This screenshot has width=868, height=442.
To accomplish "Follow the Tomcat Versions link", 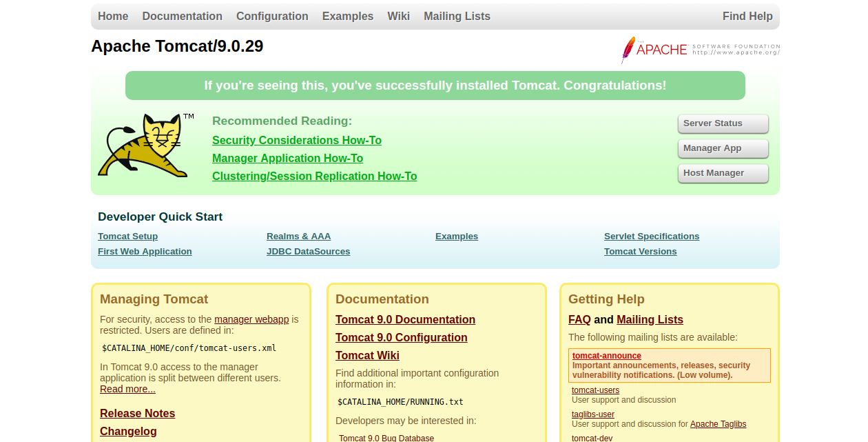I will point(641,252).
